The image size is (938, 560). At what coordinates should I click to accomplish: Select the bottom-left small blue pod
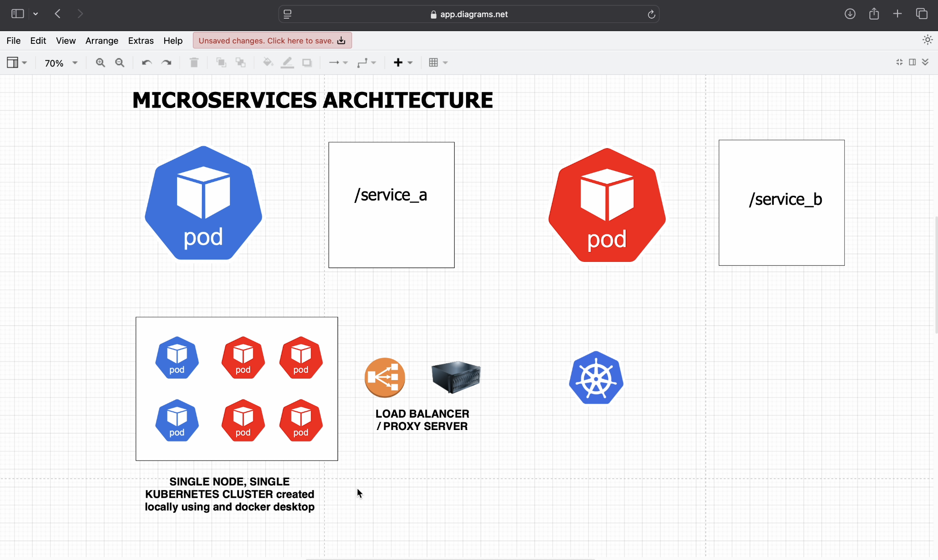click(177, 420)
